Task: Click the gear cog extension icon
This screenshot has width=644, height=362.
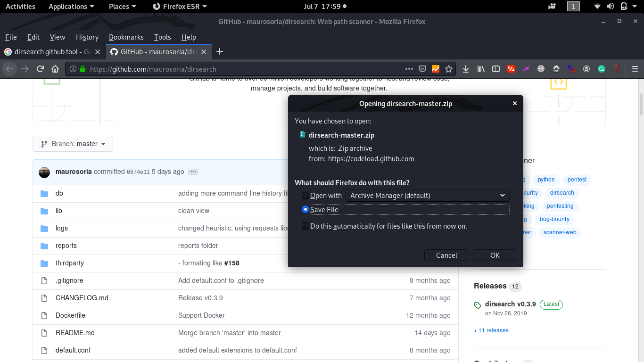Action: coord(556,69)
